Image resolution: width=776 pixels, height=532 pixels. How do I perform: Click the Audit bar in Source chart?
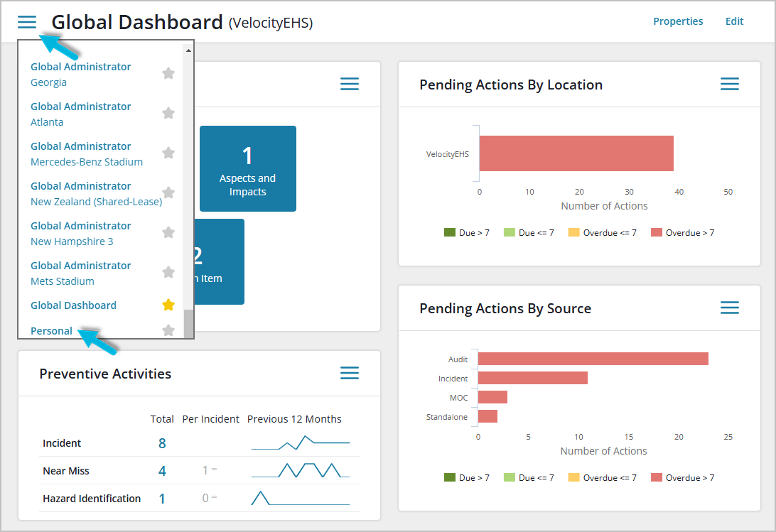point(593,359)
